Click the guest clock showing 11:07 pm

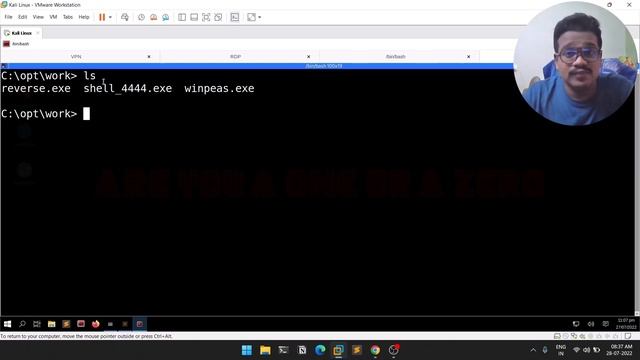(x=626, y=324)
